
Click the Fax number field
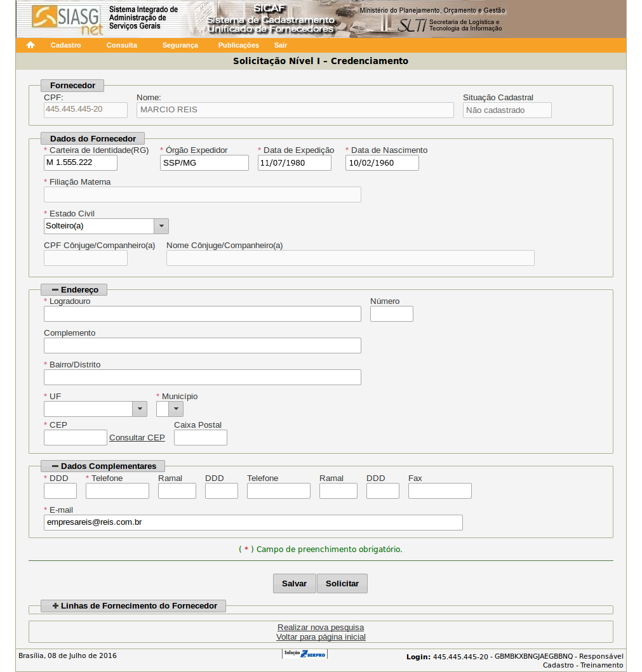coord(440,491)
